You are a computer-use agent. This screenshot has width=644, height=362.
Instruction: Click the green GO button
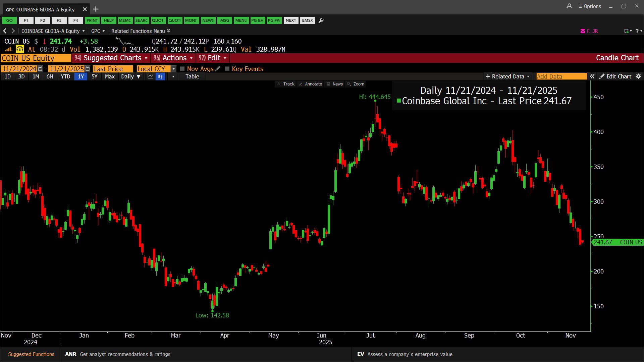(9, 20)
